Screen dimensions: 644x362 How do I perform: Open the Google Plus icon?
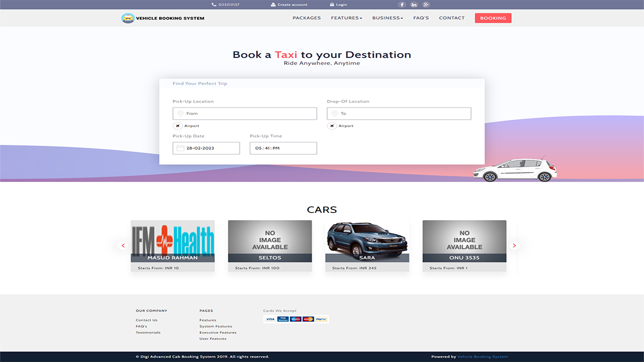coord(426,5)
